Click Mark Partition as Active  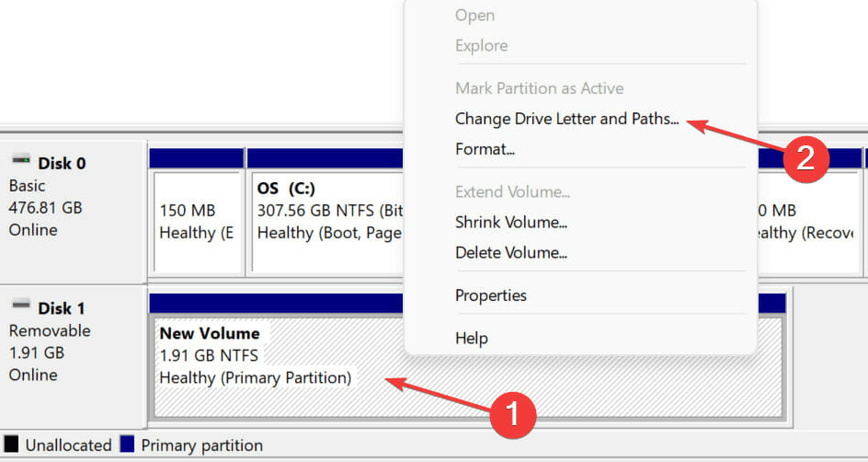tap(539, 88)
